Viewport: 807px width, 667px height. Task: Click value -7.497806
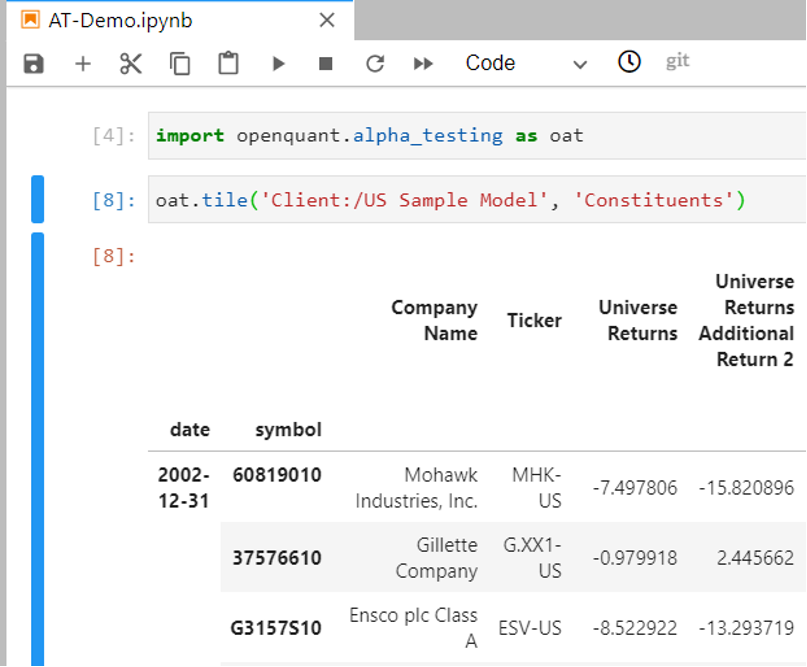click(x=635, y=487)
